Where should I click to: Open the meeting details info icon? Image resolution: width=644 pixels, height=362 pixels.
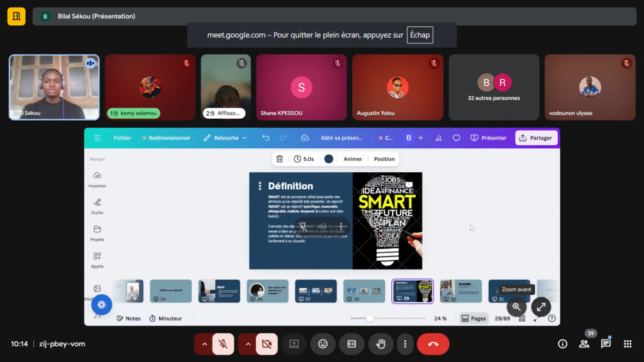click(563, 344)
